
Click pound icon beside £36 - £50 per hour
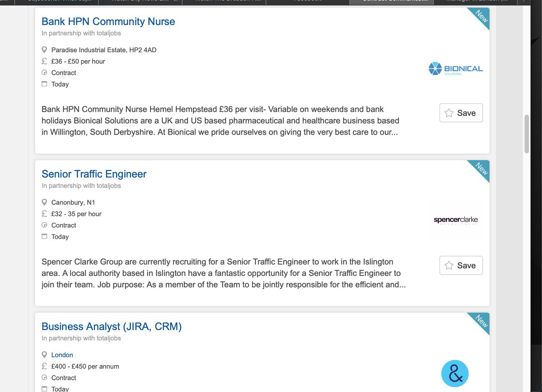point(44,61)
